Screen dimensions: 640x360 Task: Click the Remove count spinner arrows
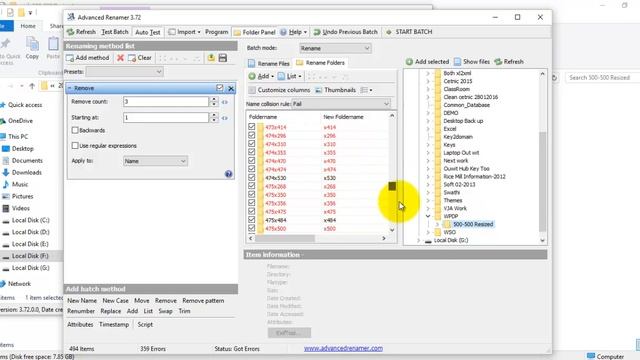coord(214,102)
